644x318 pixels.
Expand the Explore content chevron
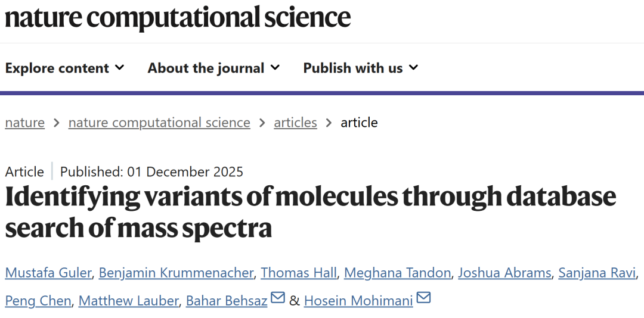click(119, 68)
